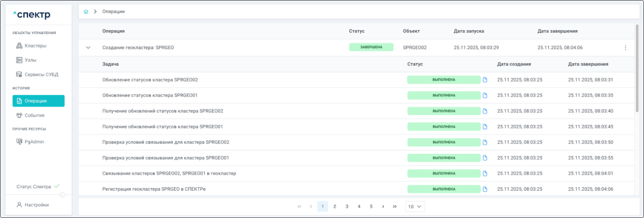Open the three-dot menu for SPRGEO operation
This screenshot has height=218, width=644.
(x=625, y=48)
